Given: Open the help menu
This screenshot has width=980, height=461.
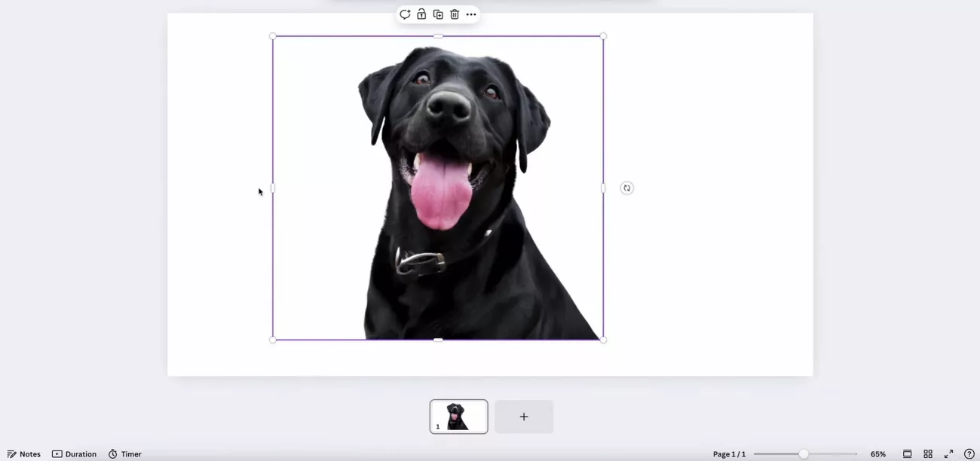Looking at the screenshot, I should tap(970, 454).
